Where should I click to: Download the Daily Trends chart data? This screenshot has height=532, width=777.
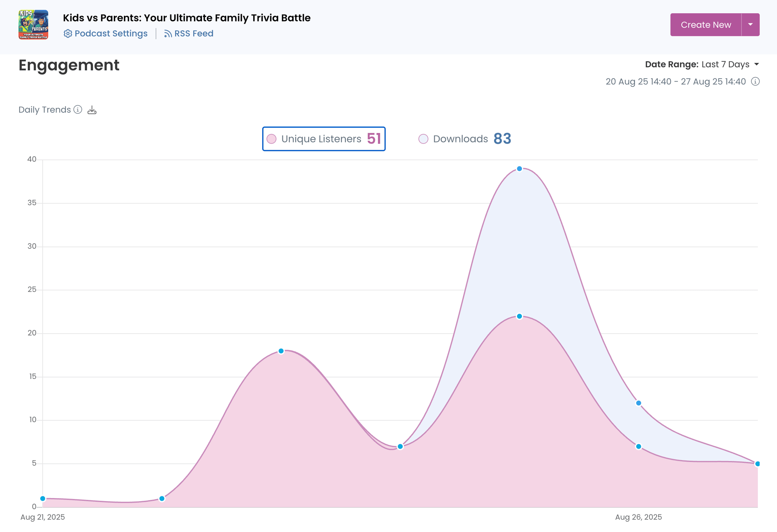[x=92, y=110]
